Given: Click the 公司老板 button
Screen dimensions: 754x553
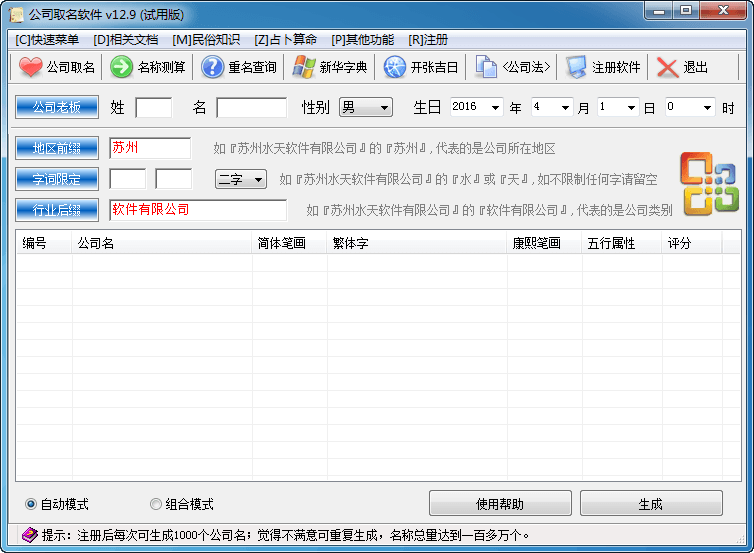Looking at the screenshot, I should click(57, 107).
